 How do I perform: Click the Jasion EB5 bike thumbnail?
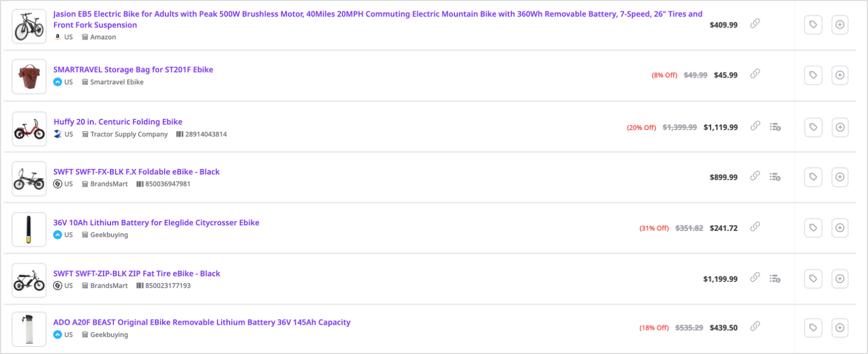tap(29, 26)
